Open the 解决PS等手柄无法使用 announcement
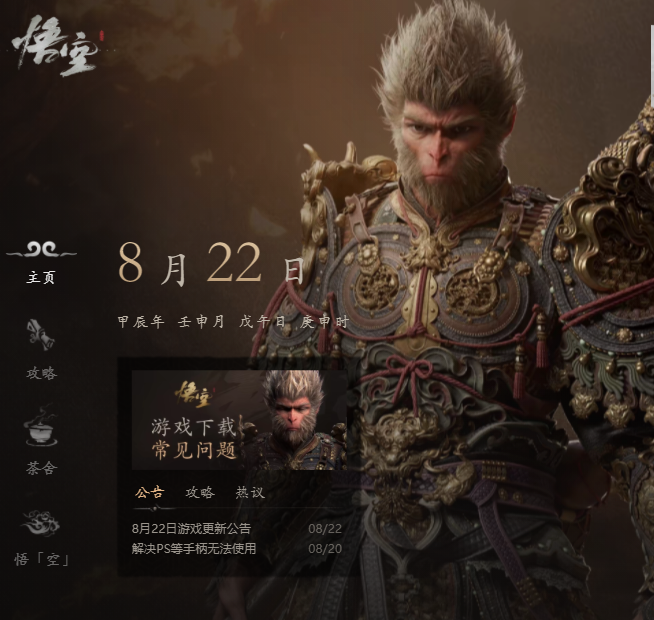 194,548
